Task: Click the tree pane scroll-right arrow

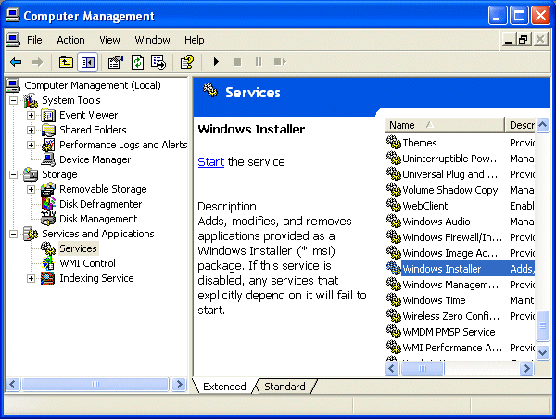Action: [x=179, y=384]
